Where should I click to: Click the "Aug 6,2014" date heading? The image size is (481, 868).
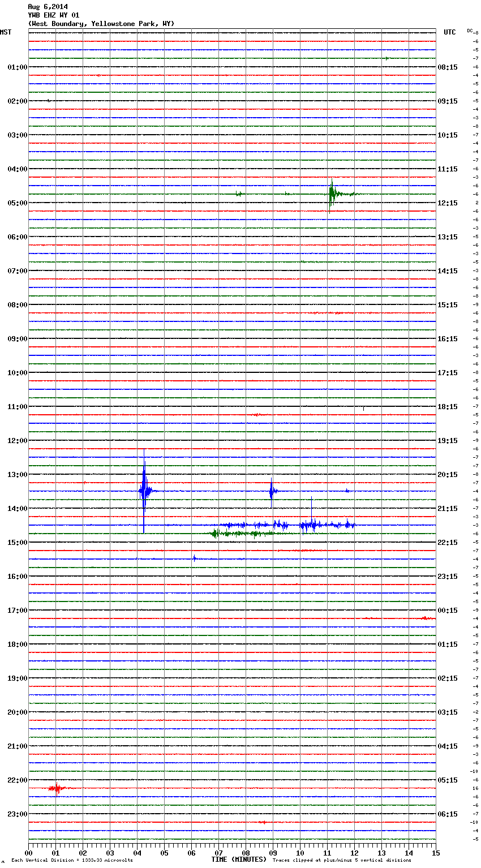(x=48, y=7)
